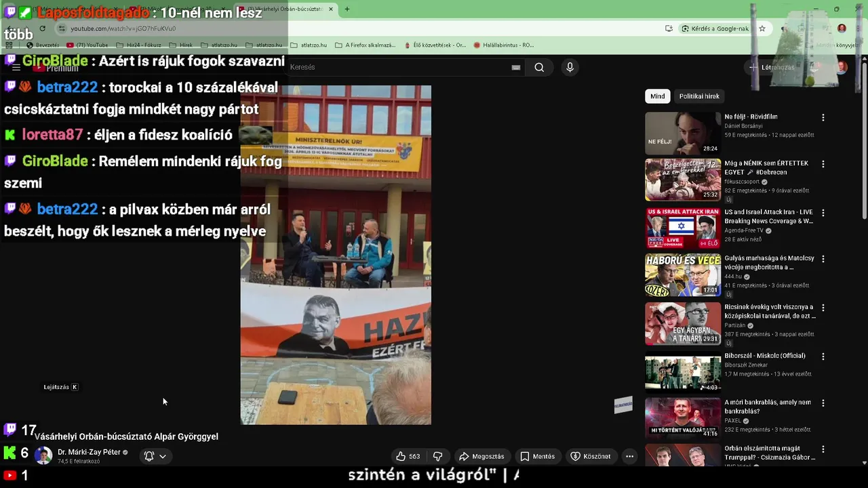
Task: Reload the page in Chrome
Action: (x=42, y=28)
